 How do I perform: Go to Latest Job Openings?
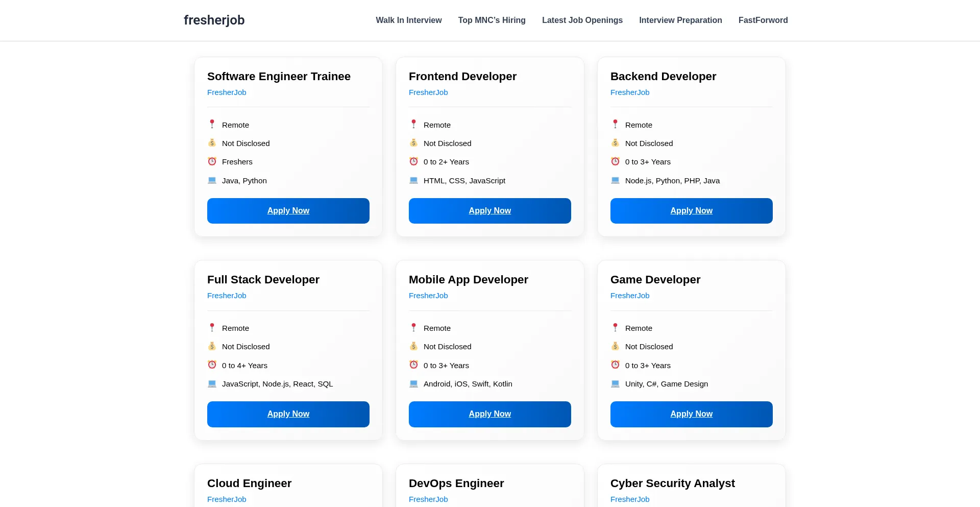click(x=582, y=20)
